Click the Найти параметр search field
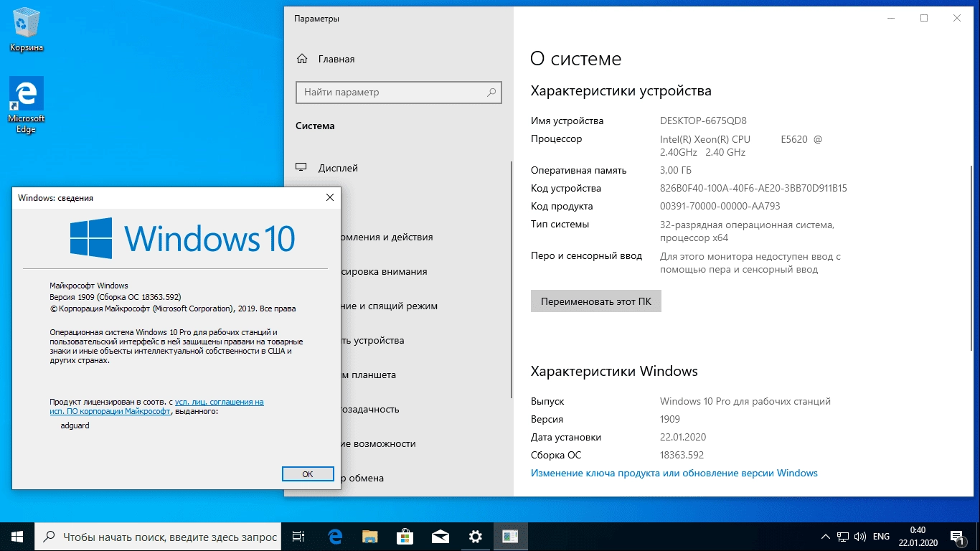980x551 pixels. [398, 93]
